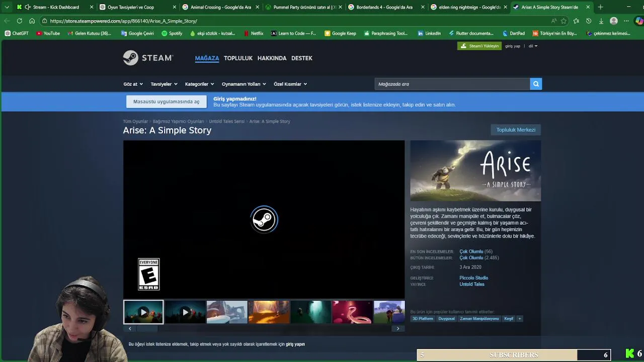Click the Steam logo in the header

[x=148, y=58]
